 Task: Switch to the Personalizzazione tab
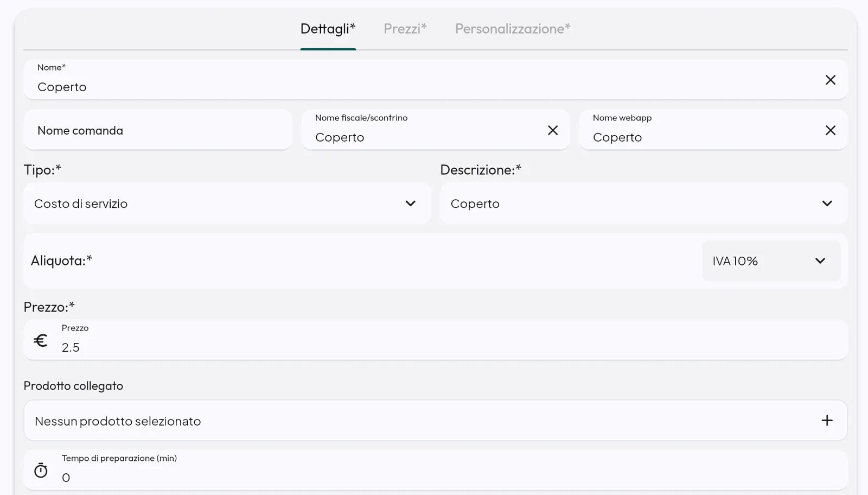click(513, 29)
